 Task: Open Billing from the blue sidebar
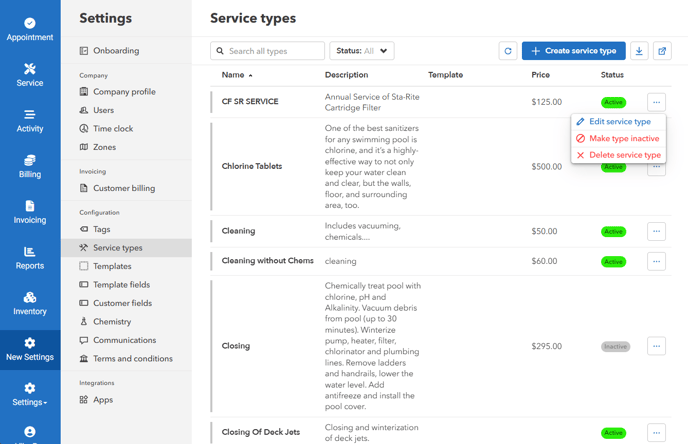point(30,167)
